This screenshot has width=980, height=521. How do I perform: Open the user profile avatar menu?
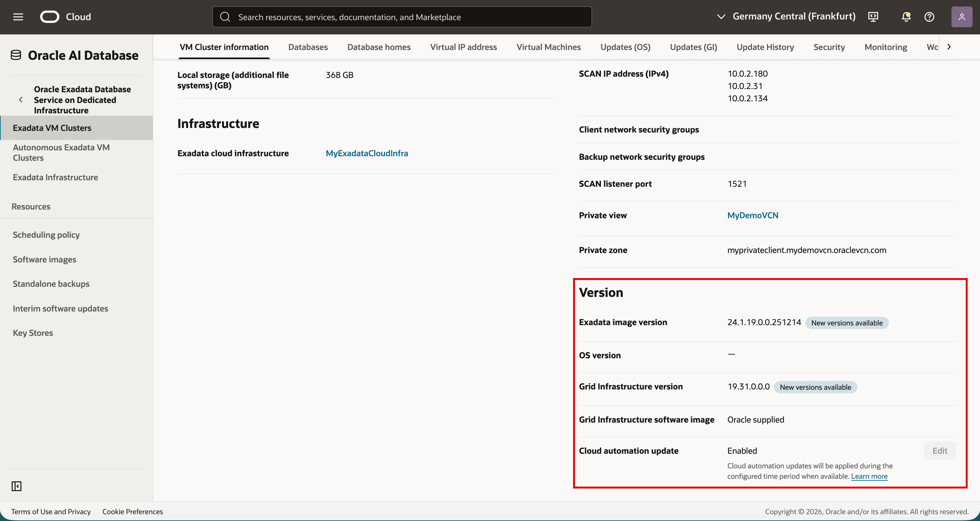pos(962,17)
